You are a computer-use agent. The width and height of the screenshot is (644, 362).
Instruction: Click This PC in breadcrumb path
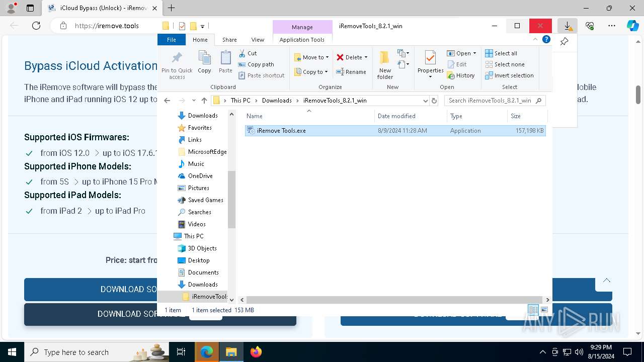[x=240, y=101]
